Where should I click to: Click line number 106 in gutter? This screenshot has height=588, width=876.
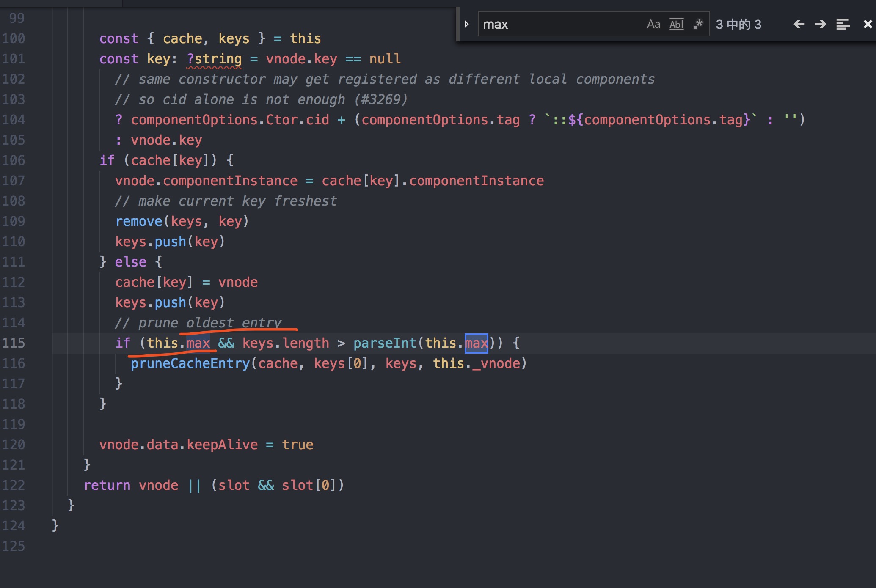(14, 160)
